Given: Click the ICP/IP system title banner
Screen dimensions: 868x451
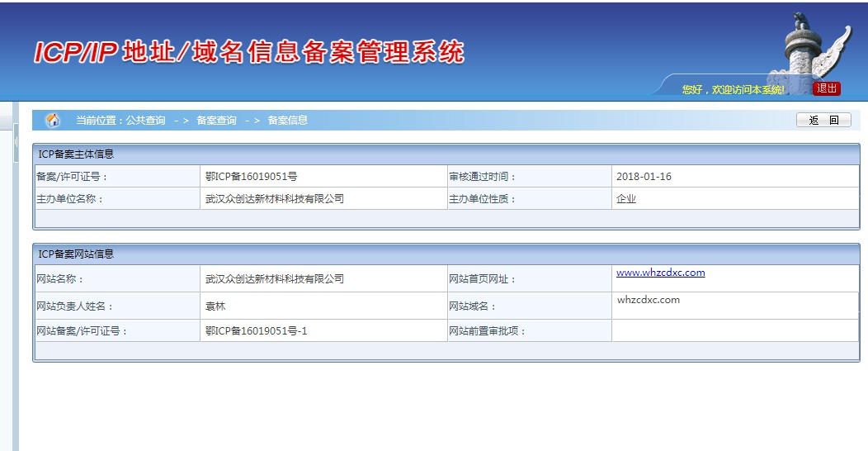Looking at the screenshot, I should (x=248, y=52).
